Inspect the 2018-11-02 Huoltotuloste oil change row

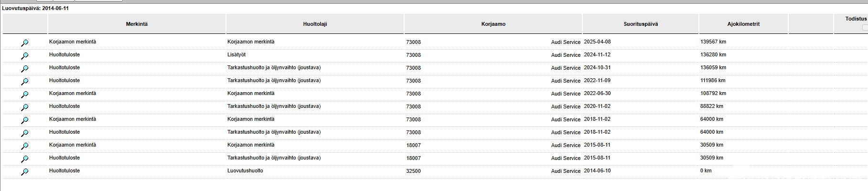[x=25, y=133]
